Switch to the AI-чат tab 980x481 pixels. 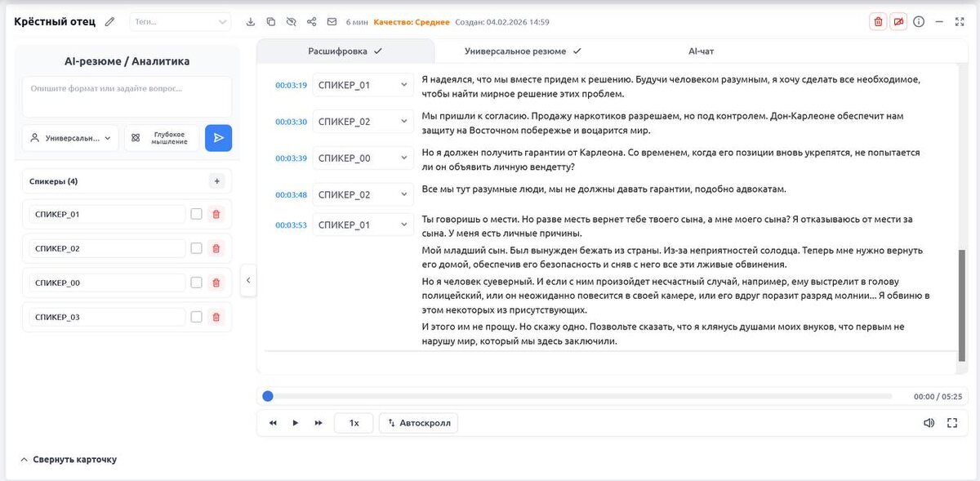pyautogui.click(x=701, y=51)
